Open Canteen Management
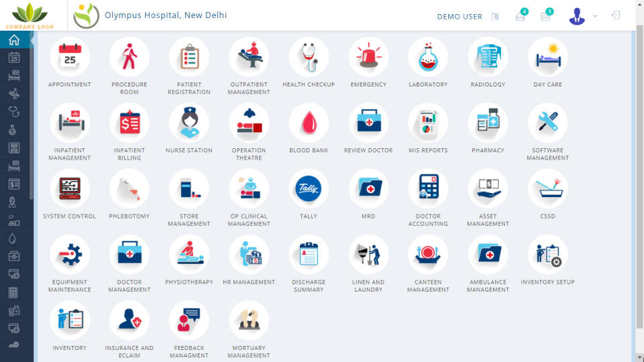Screen dimensions: 644x362 pos(428,255)
